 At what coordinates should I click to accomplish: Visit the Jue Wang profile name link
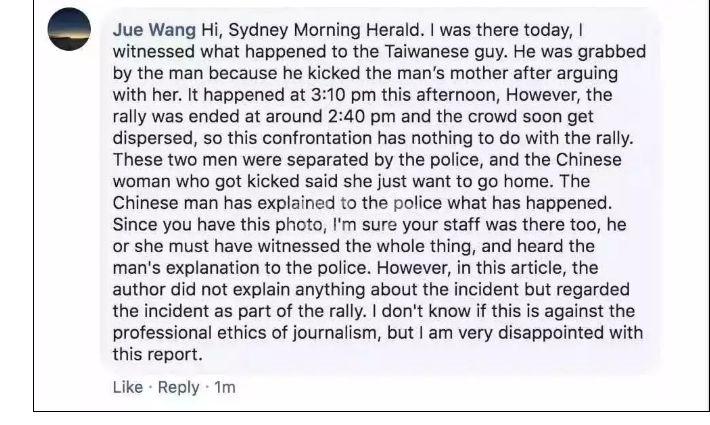coord(154,30)
